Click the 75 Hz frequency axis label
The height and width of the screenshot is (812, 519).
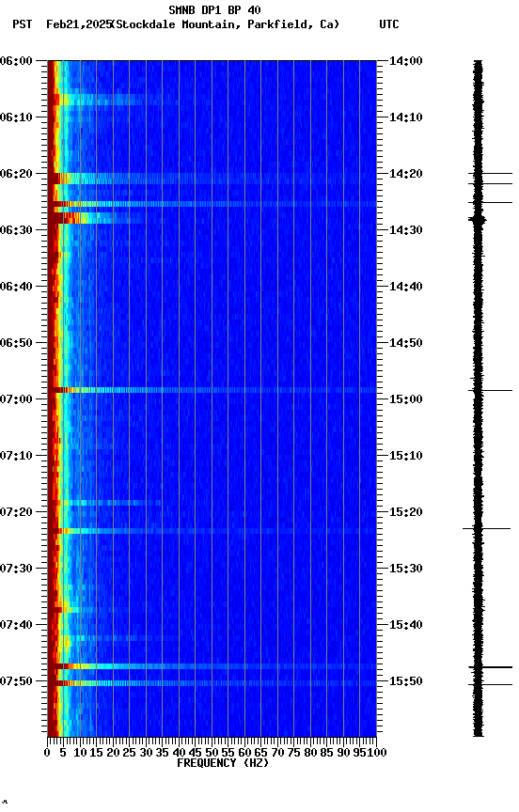point(293,753)
